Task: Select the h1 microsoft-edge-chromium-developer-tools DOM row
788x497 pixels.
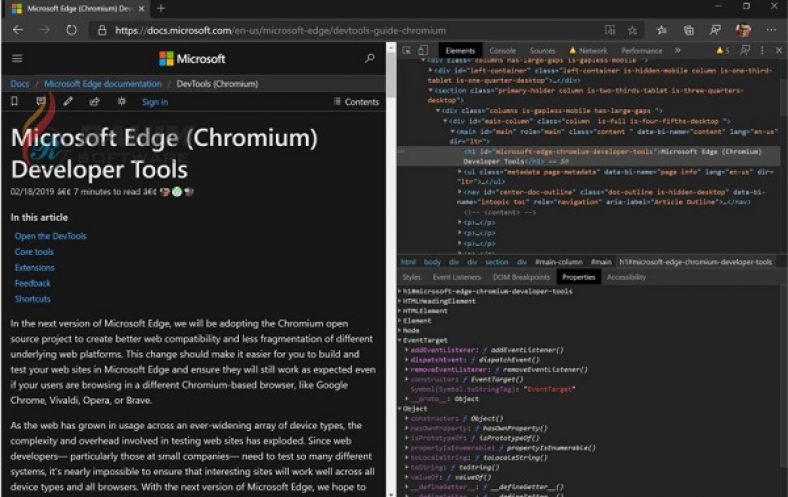Action: [588, 156]
